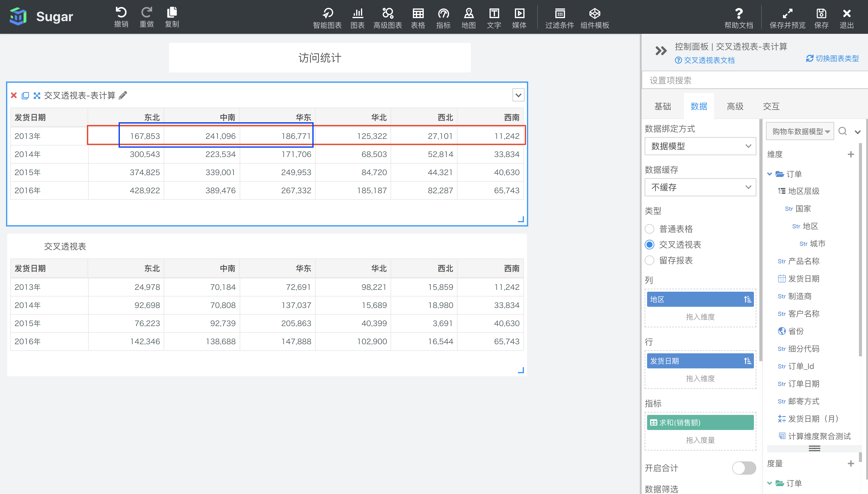Screen dimensions: 868x494
Task: Switch to 数据 tab
Action: 699,106
